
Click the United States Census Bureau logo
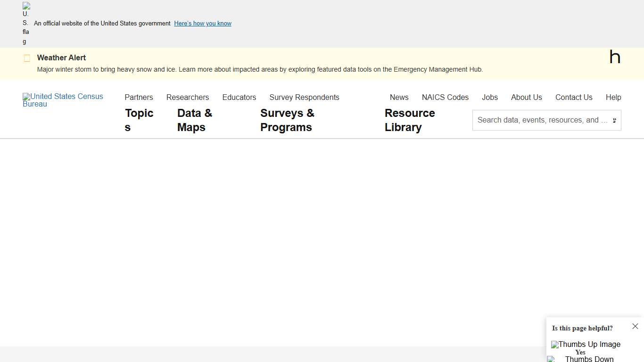click(63, 100)
